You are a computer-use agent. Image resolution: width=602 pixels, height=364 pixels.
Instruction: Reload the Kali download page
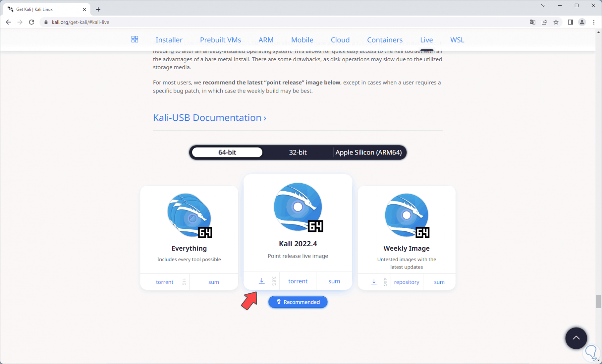tap(32, 22)
